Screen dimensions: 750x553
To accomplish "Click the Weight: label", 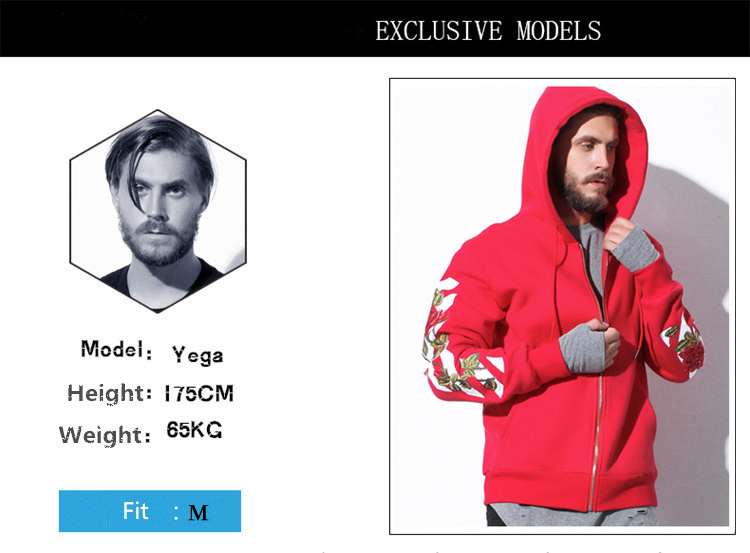I will coord(105,435).
